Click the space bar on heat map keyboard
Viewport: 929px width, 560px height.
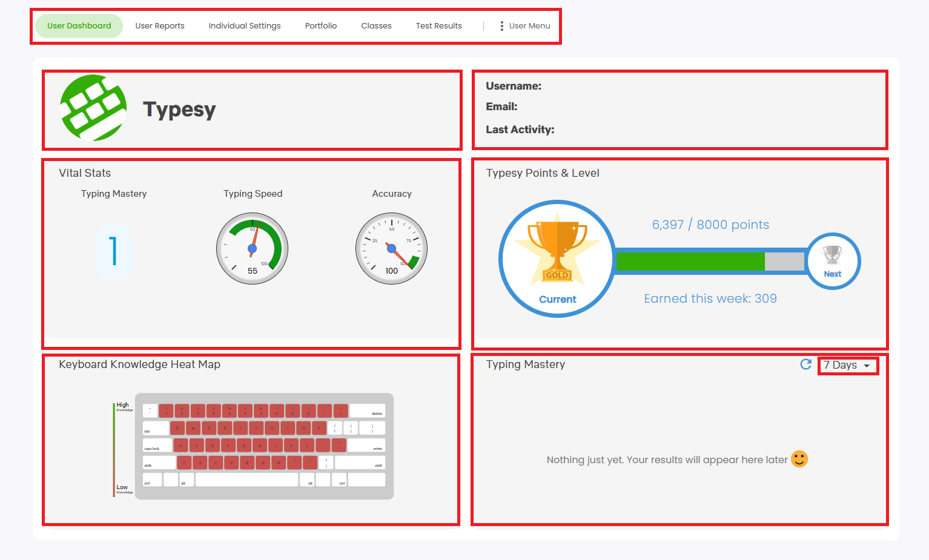(247, 479)
